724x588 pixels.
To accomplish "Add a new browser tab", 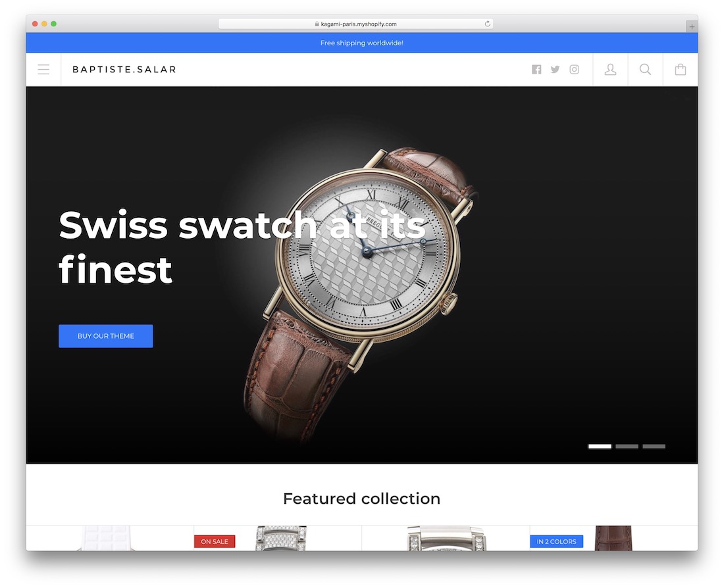I will [692, 27].
